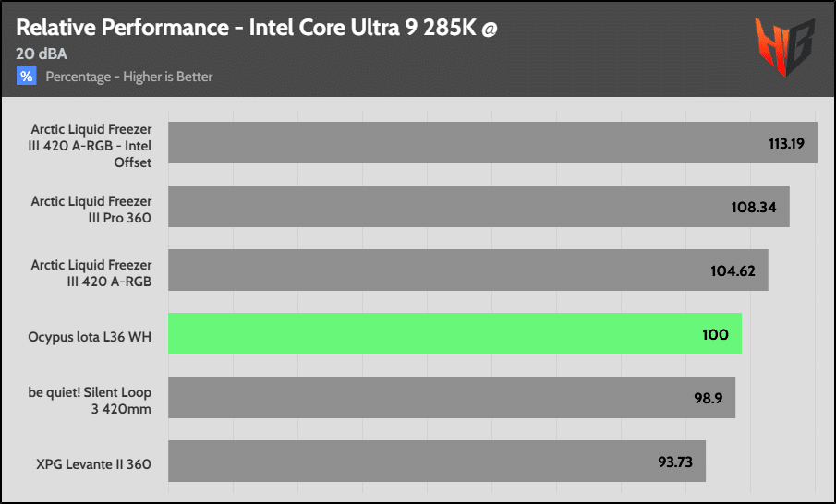The image size is (836, 504).
Task: Click the 98.9 value label
Action: (x=708, y=398)
